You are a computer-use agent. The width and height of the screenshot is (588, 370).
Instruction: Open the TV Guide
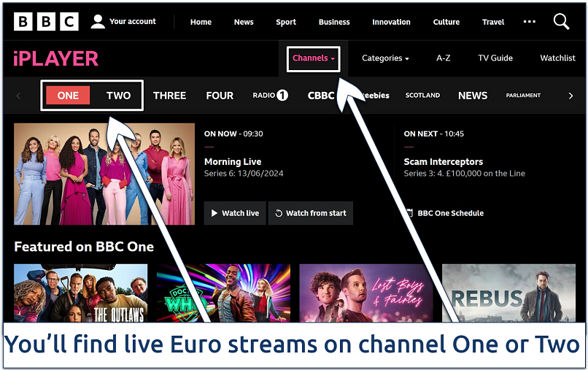(x=495, y=58)
